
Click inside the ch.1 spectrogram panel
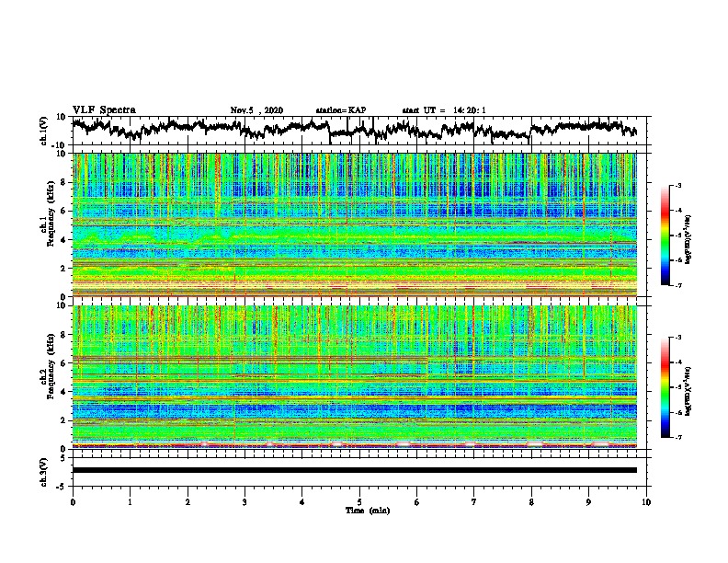pyautogui.click(x=354, y=224)
